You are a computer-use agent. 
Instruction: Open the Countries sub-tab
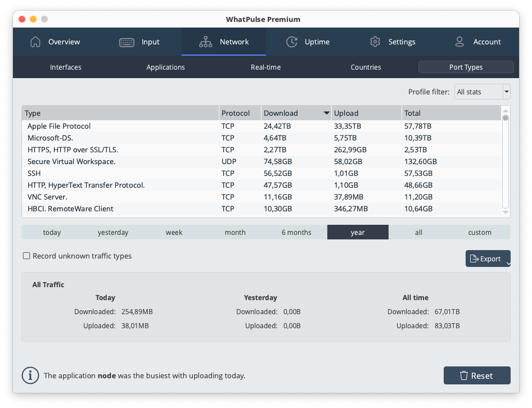pyautogui.click(x=366, y=67)
